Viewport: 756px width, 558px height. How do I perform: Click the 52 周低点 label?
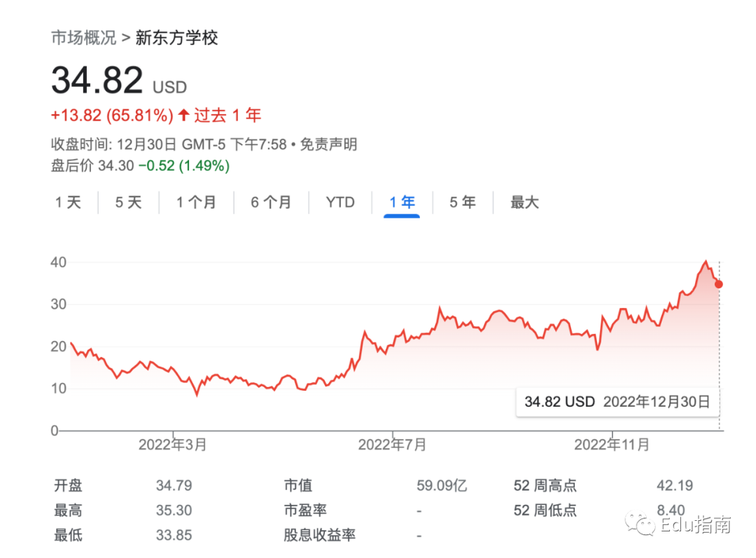point(545,510)
